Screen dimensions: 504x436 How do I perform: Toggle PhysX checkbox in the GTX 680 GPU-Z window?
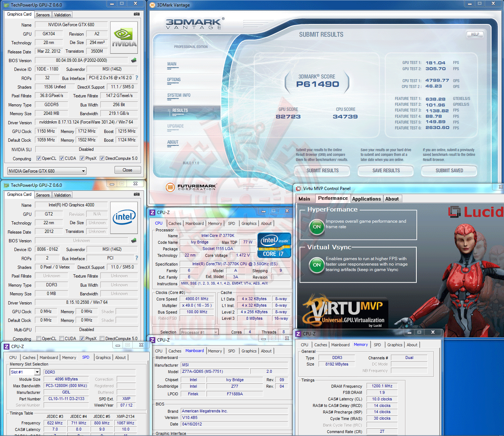tap(82, 158)
